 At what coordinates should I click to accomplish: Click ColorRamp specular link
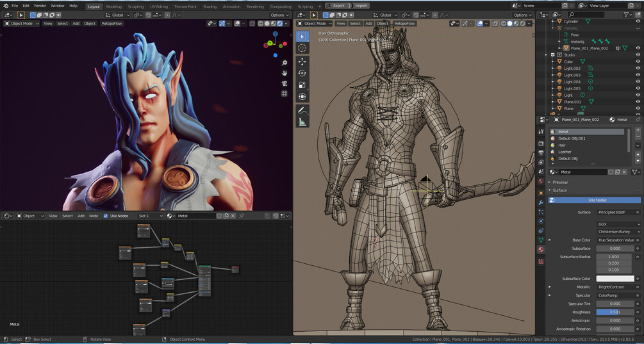tap(615, 295)
